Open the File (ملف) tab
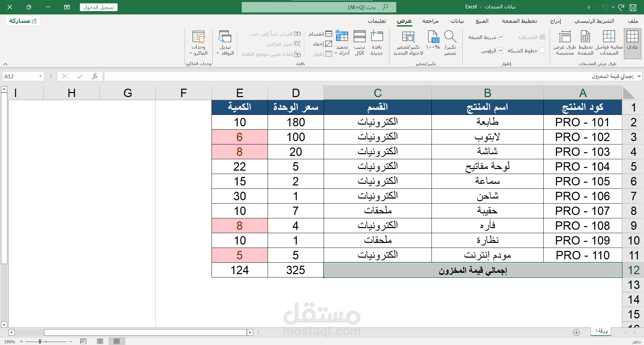Image resolution: width=644 pixels, height=345 pixels. coord(633,21)
